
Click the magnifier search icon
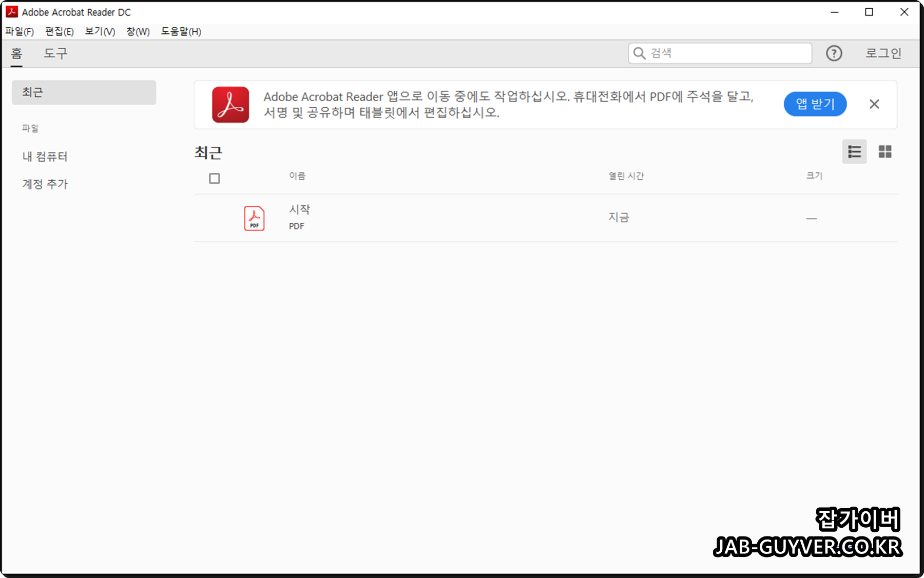click(x=639, y=53)
